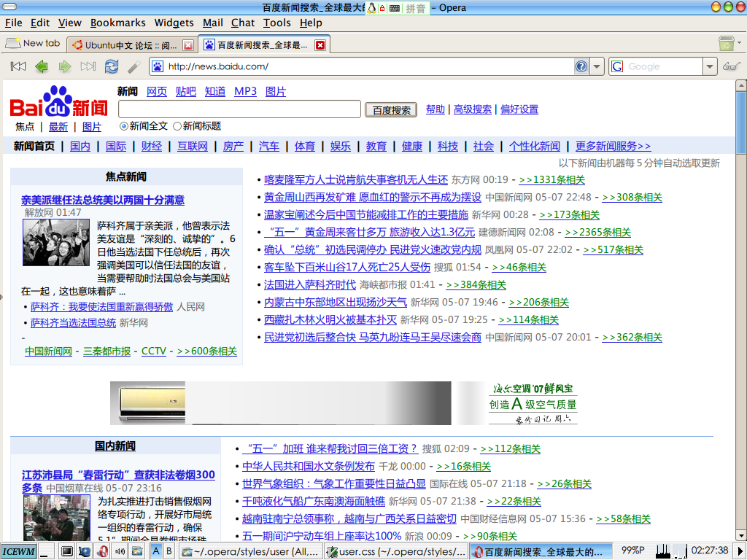The height and width of the screenshot is (560, 747).
Task: Open the closed tabs trash can
Action: coord(726,43)
